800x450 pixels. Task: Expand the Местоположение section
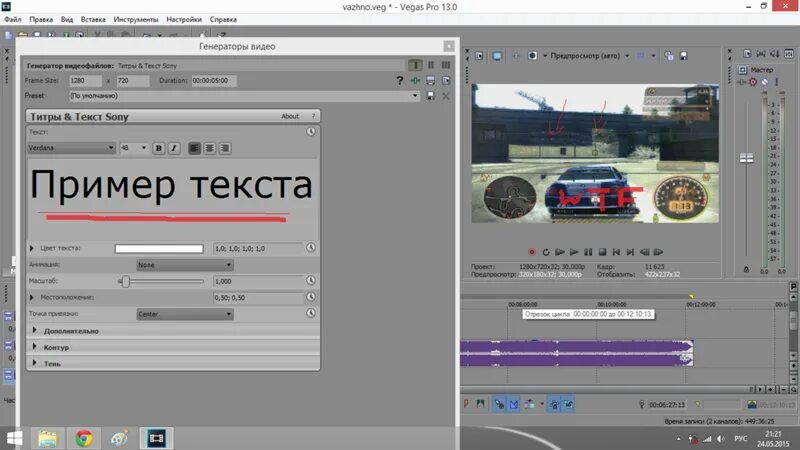(32, 297)
